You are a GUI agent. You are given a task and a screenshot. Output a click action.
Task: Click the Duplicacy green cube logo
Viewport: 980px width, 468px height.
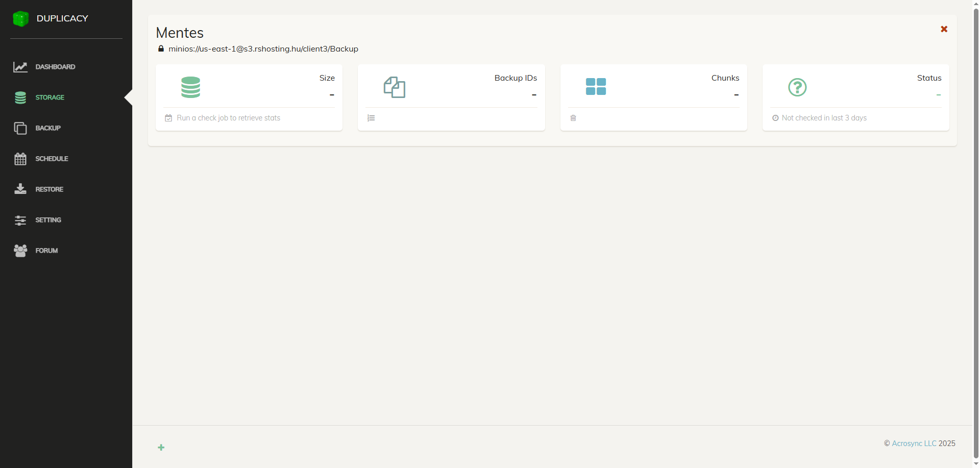[x=20, y=19]
